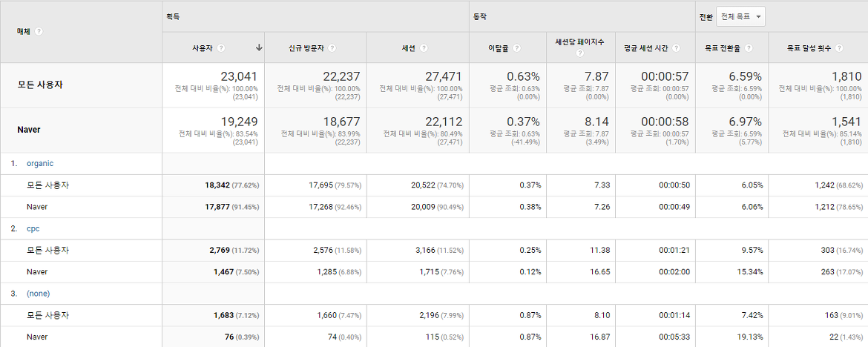Open the 전체 목표 conversion dropdown
The image size is (868, 347).
[x=740, y=16]
